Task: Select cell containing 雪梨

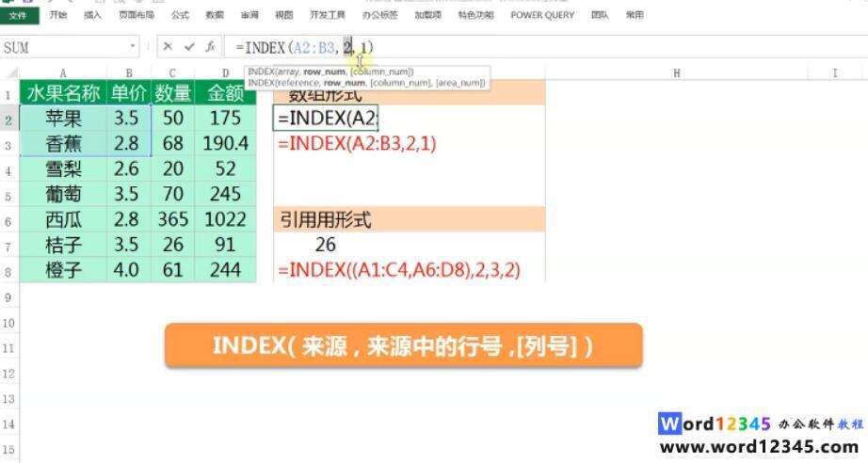Action: tap(63, 168)
